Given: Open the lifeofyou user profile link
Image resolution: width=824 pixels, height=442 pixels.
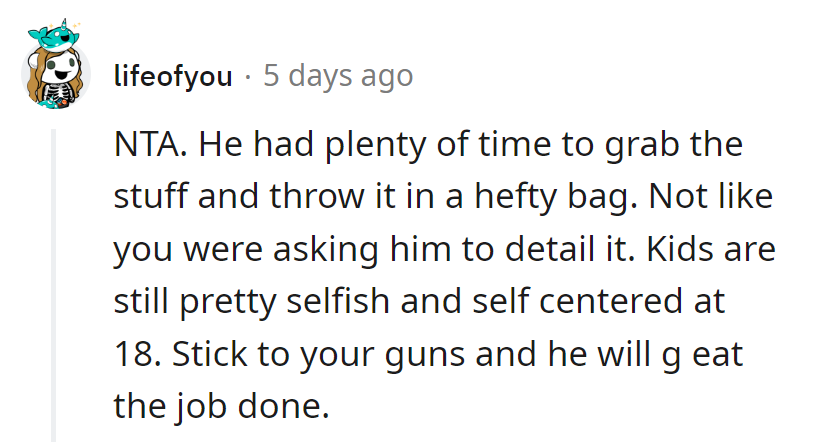Looking at the screenshot, I should pyautogui.click(x=172, y=77).
